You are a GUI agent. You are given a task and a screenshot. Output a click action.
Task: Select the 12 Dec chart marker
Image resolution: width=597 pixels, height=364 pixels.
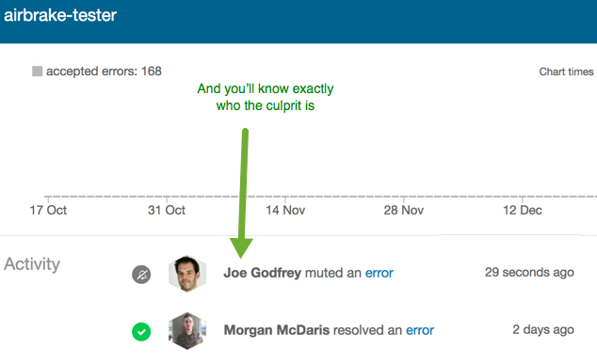pos(523,210)
